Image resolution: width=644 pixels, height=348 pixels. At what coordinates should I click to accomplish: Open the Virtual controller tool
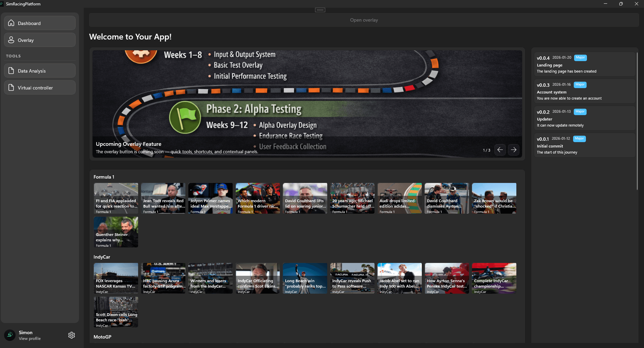click(40, 87)
